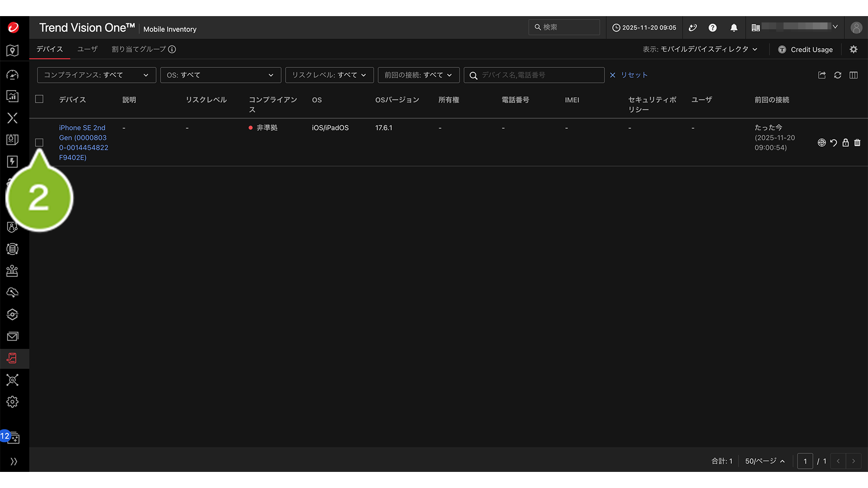Click the lock icon in device row

pos(846,142)
